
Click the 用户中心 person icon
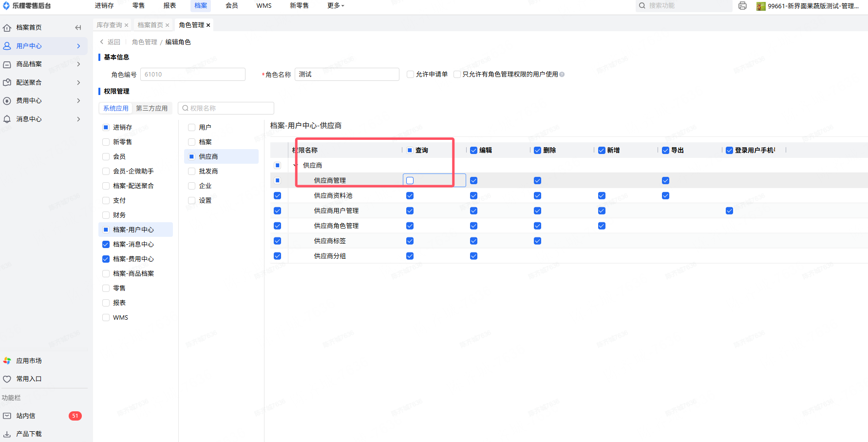(7, 46)
